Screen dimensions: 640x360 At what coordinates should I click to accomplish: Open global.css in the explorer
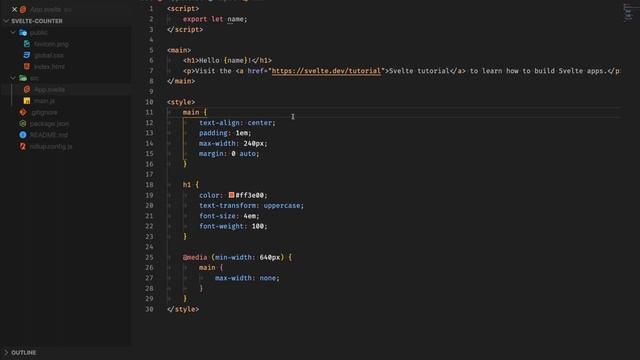[x=49, y=55]
